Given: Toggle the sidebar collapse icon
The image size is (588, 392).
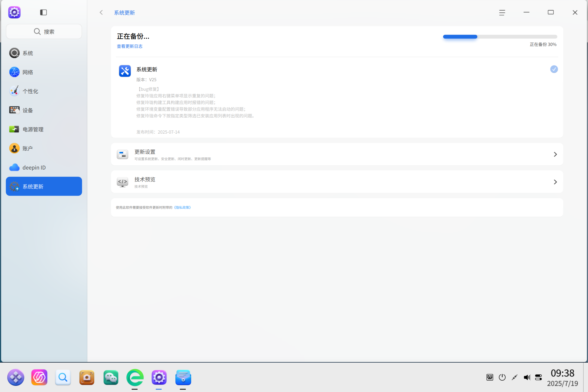Looking at the screenshot, I should 44,12.
